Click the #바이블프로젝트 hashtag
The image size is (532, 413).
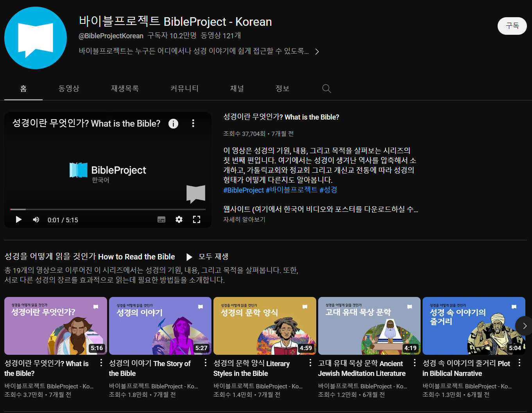click(292, 190)
